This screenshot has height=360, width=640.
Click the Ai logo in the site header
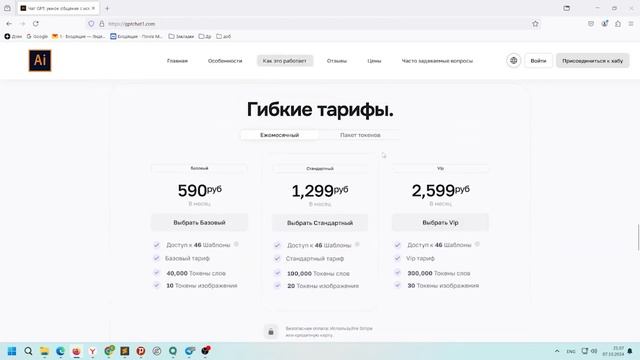point(40,60)
